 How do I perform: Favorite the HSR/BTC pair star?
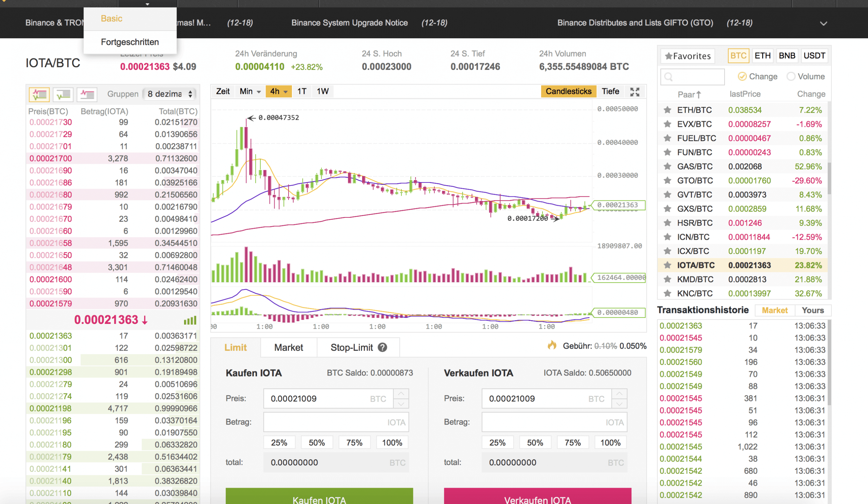(667, 223)
